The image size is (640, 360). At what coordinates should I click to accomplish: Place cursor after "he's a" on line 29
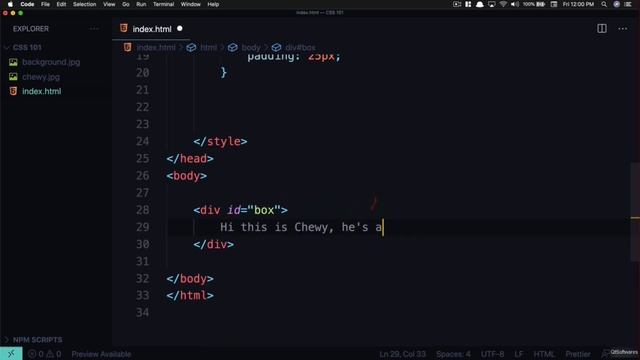tap(383, 227)
